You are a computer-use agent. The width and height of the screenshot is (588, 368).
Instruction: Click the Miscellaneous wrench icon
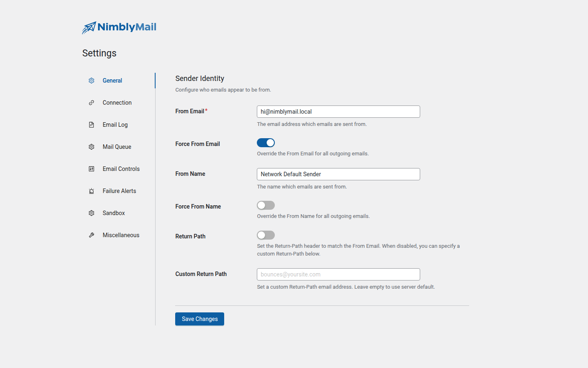click(x=91, y=235)
